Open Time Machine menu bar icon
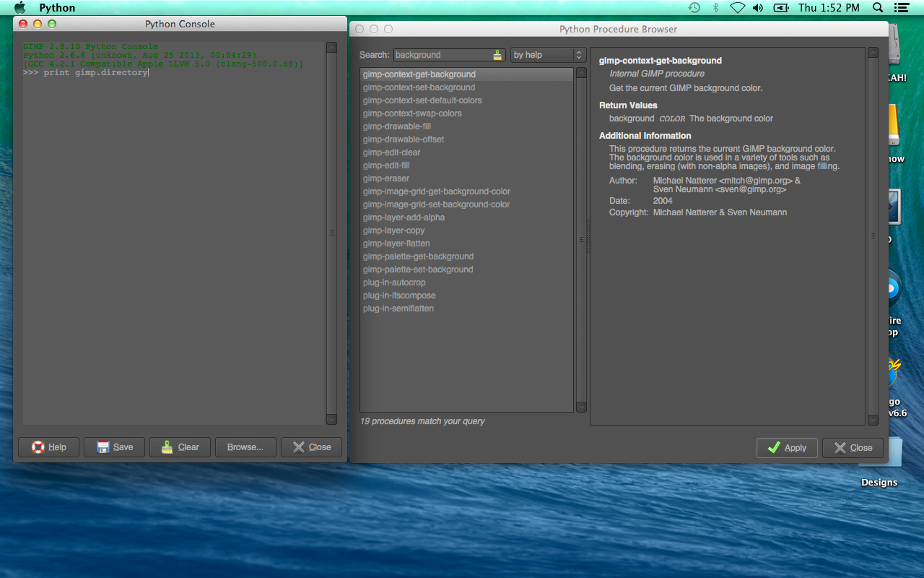The height and width of the screenshot is (578, 924). 694,8
